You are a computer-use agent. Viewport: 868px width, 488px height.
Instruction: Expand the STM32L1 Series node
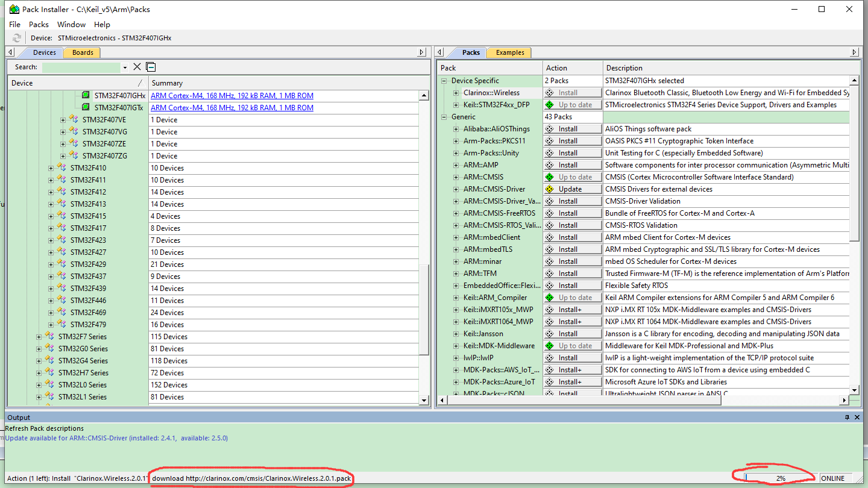[x=39, y=397]
